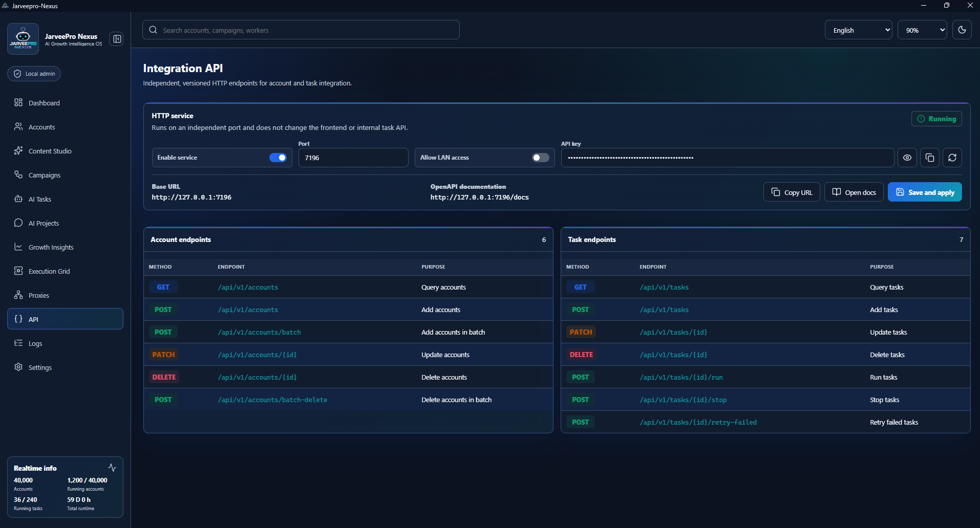Click the 59 D 0 h total runtime
This screenshot has width=980, height=528.
(x=79, y=499)
